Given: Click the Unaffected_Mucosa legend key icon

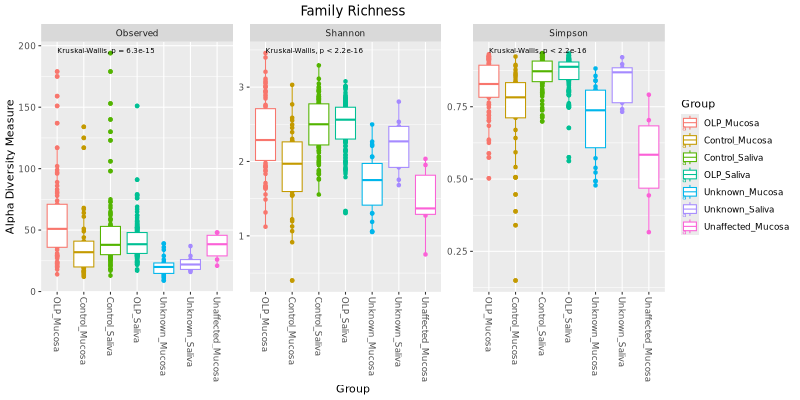Looking at the screenshot, I should tap(689, 227).
